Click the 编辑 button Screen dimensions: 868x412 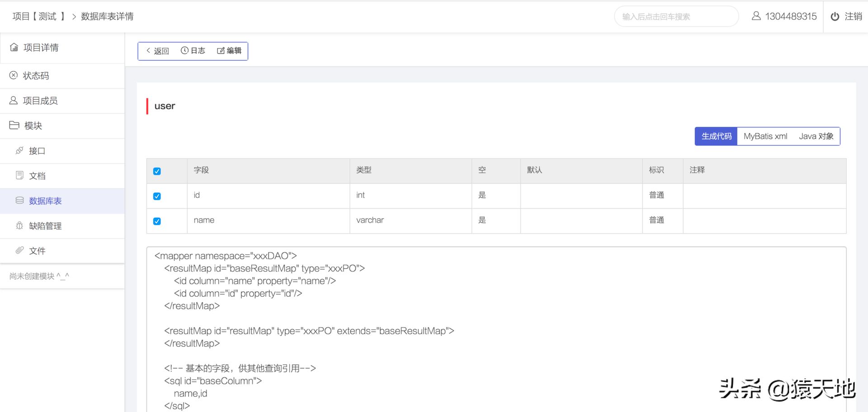click(x=230, y=51)
